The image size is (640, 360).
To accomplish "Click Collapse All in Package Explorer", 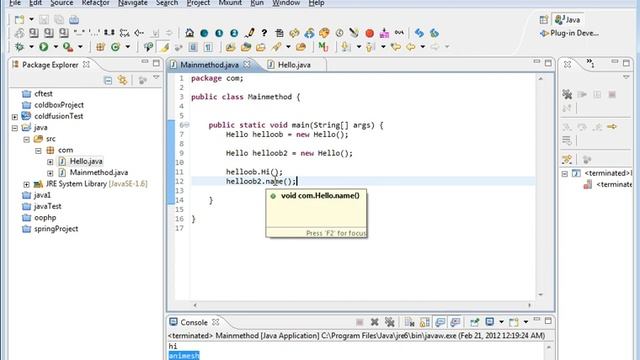I will point(108,80).
